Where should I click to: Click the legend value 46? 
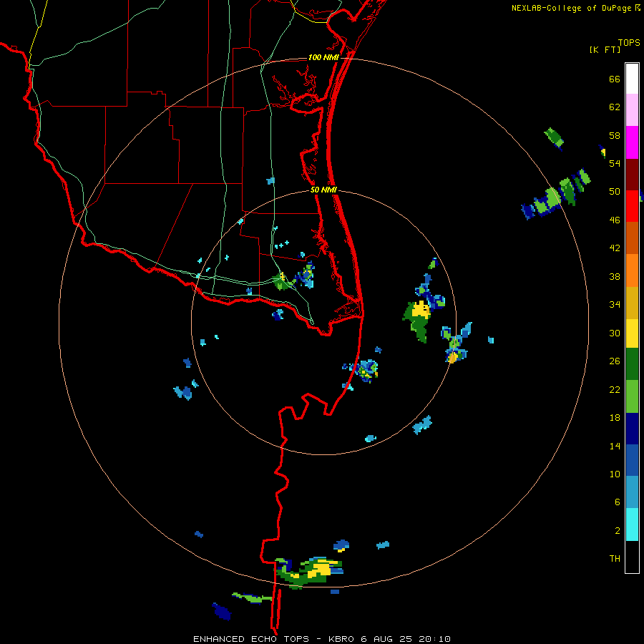(x=615, y=220)
